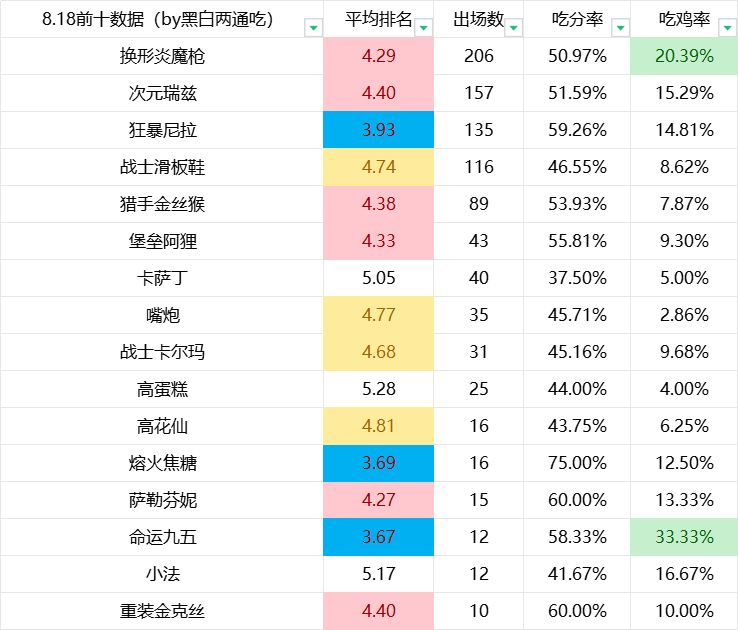Screen dimensions: 738x630
Task: Select the 16.67% cell in 小法 row
Action: (x=684, y=574)
